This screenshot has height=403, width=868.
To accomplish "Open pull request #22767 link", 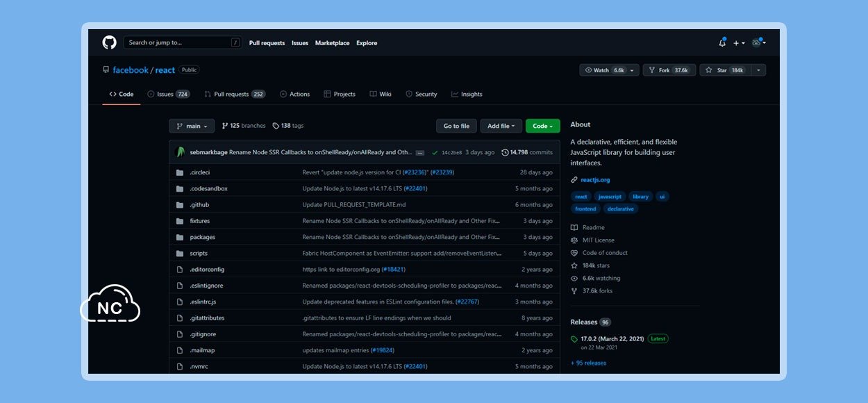I will click(x=467, y=302).
